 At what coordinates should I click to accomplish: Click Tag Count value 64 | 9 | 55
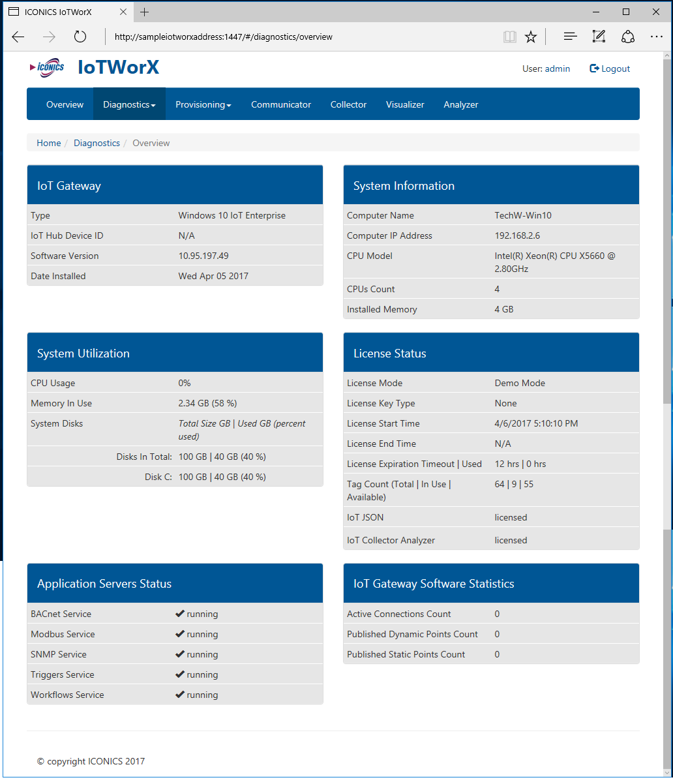tap(514, 484)
